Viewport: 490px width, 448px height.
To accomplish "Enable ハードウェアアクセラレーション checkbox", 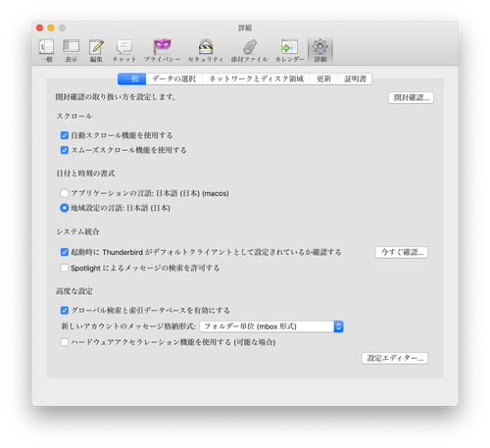I will [65, 342].
